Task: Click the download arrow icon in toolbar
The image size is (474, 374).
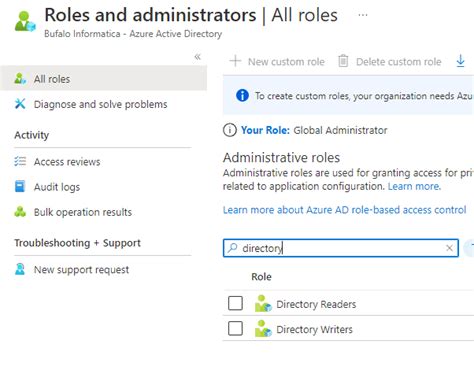Action: (x=460, y=61)
